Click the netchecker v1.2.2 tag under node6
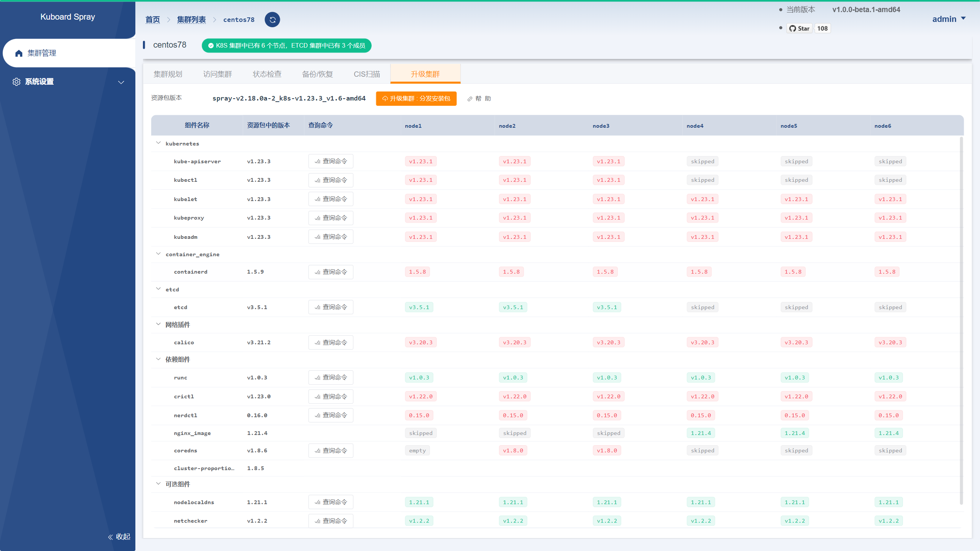The image size is (980, 551). pyautogui.click(x=889, y=521)
